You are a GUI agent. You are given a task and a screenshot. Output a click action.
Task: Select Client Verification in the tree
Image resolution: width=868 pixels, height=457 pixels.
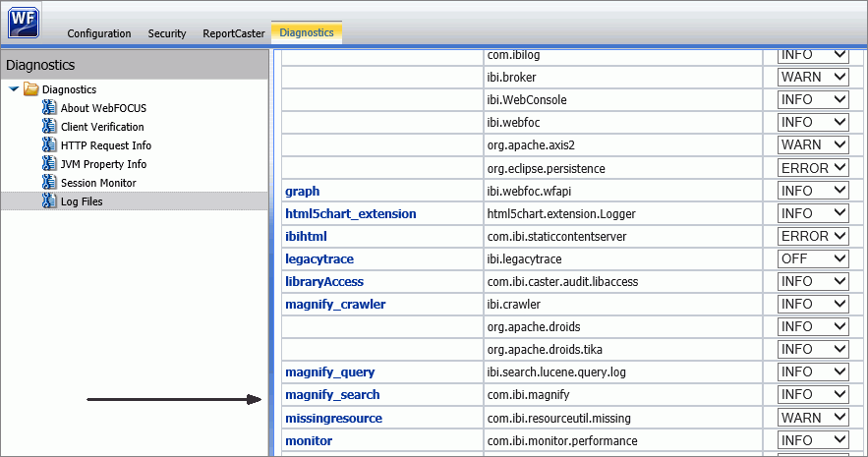tap(102, 127)
